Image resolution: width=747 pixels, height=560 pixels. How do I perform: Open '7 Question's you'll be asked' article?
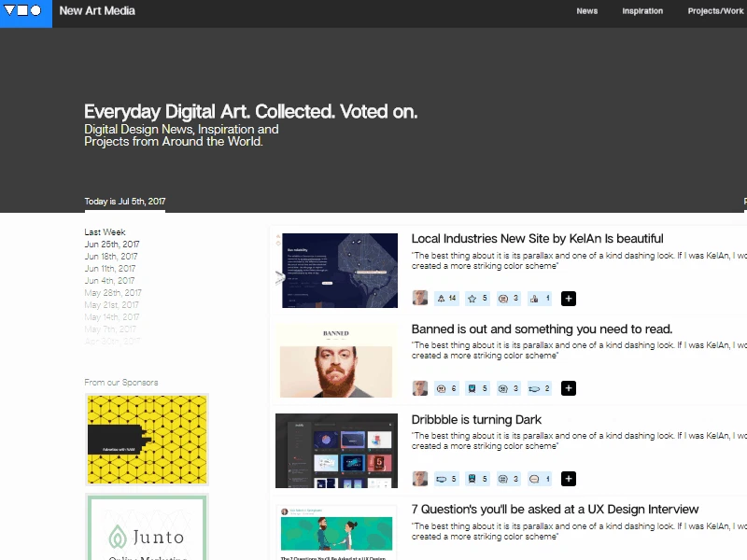click(x=555, y=509)
